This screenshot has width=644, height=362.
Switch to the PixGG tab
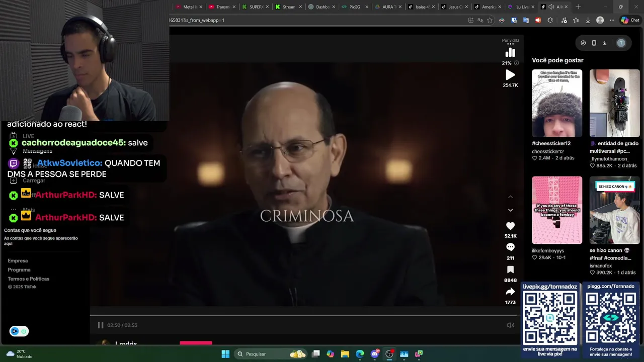click(x=355, y=7)
